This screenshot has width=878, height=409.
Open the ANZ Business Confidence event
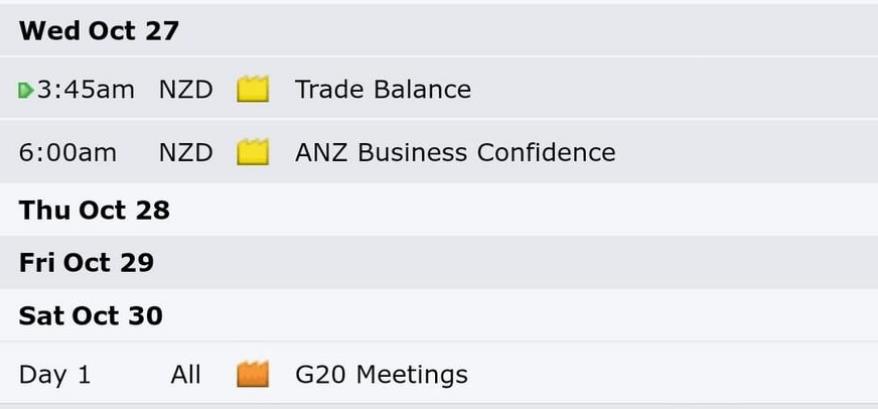point(455,152)
